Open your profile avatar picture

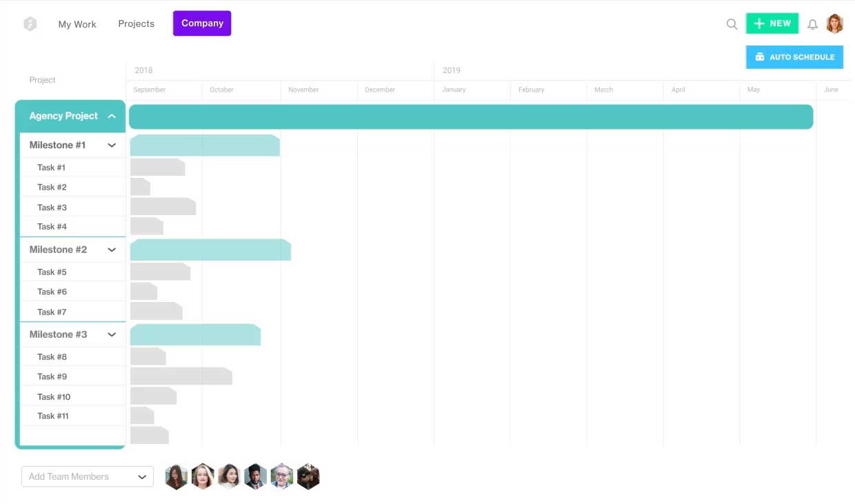tap(835, 23)
